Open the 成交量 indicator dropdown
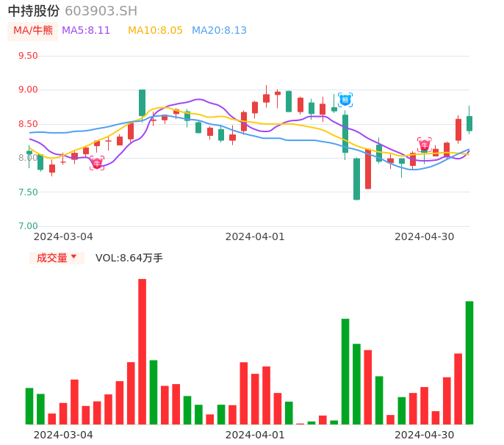This screenshot has width=504, height=445. [57, 258]
